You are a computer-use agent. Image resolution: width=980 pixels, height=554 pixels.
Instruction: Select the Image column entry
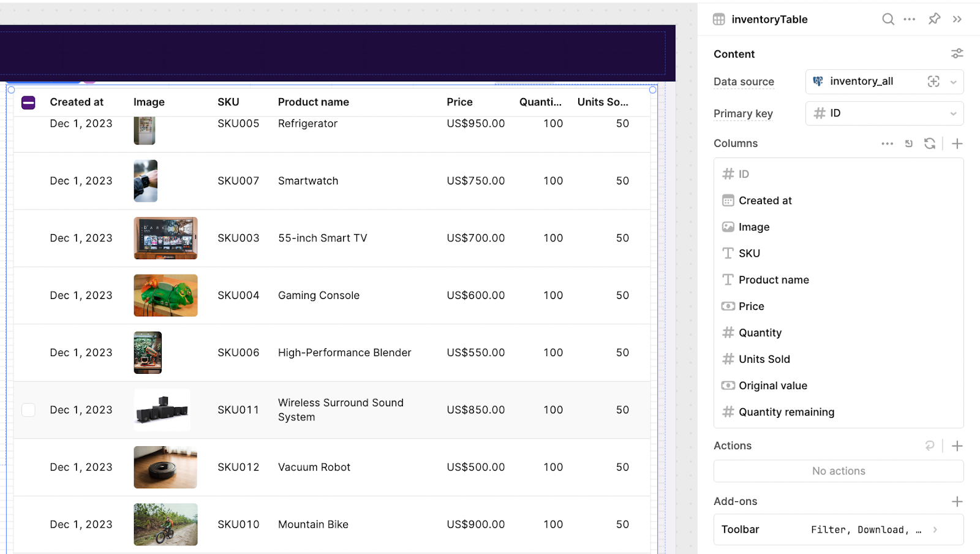pyautogui.click(x=839, y=227)
